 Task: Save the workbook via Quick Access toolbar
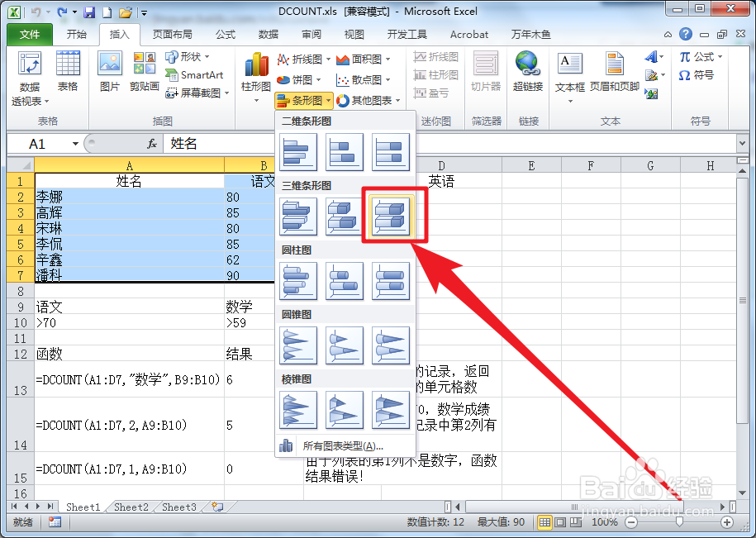(x=89, y=11)
